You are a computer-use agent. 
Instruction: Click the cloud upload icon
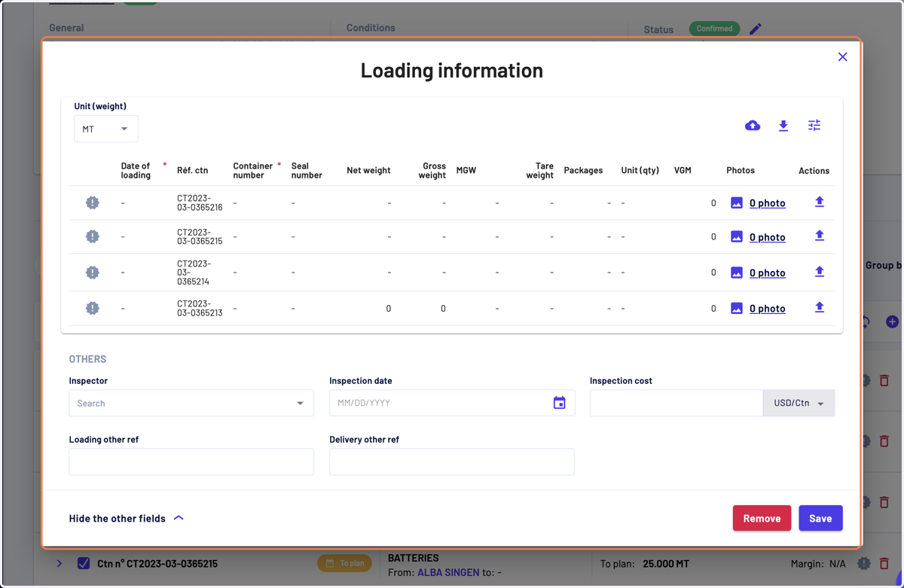point(752,126)
